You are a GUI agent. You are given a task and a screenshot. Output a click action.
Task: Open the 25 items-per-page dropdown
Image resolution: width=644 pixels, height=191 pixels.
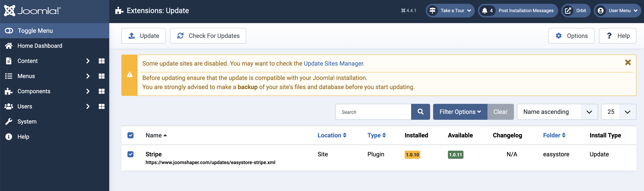(x=618, y=112)
